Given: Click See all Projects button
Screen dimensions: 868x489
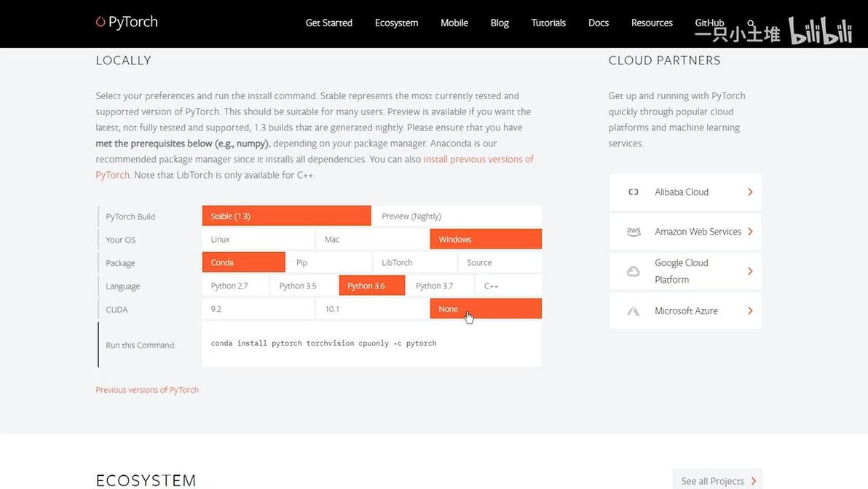Looking at the screenshot, I should point(717,481).
